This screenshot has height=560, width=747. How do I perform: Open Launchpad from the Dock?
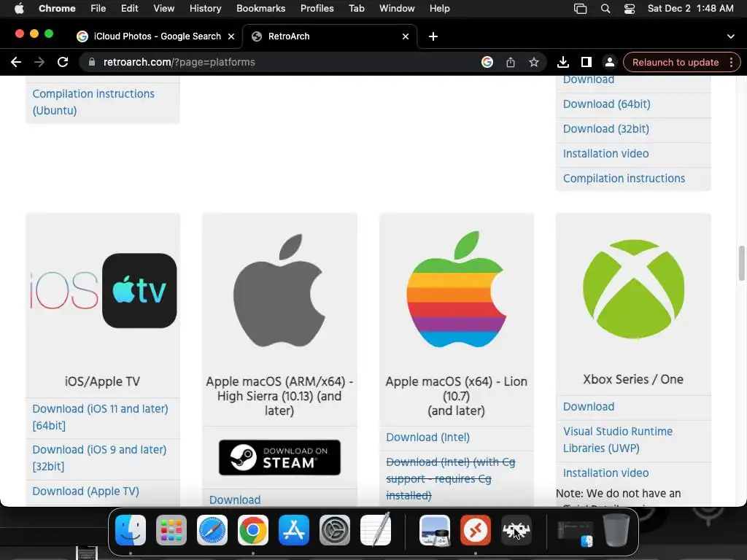(x=171, y=530)
